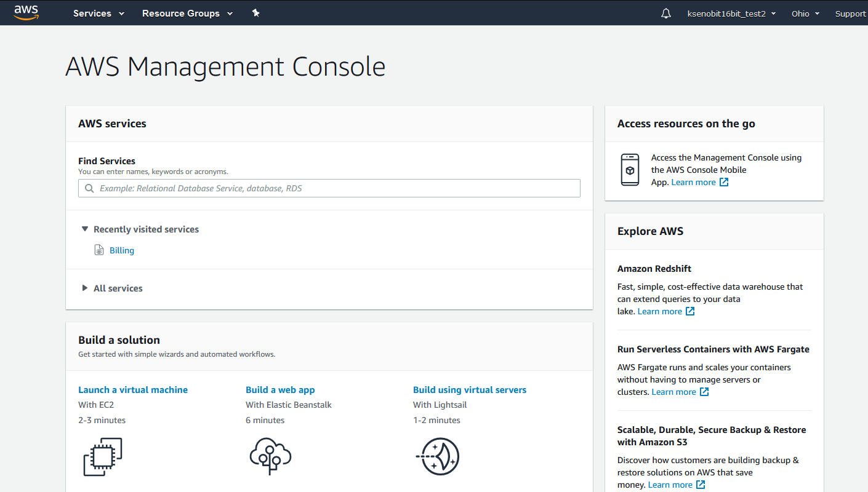
Task: Click the EC2 virtual machine chip icon
Action: [103, 456]
